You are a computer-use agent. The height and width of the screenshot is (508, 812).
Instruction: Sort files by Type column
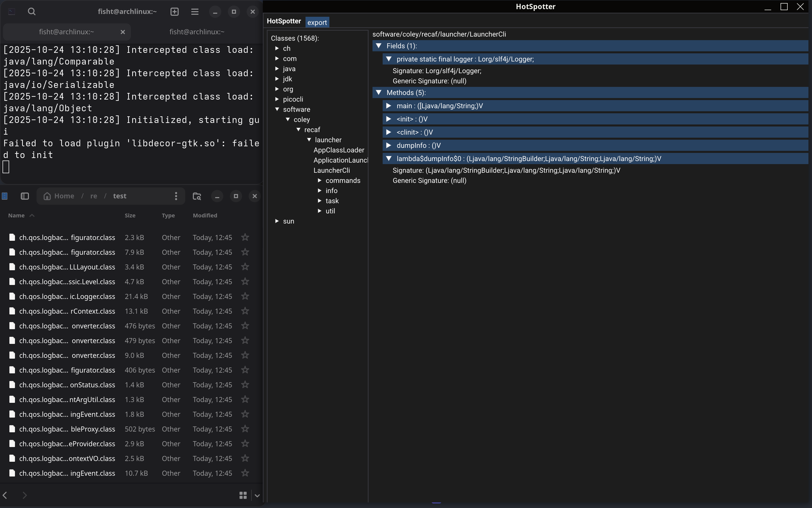168,215
